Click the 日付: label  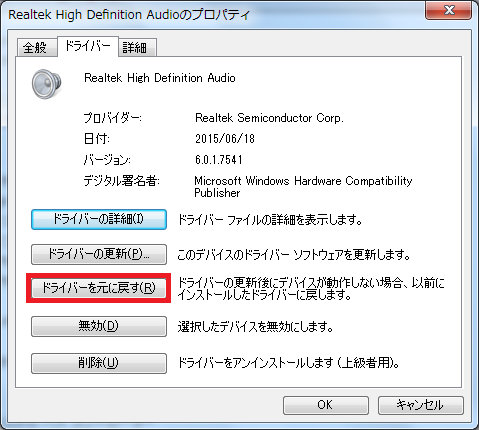click(97, 139)
